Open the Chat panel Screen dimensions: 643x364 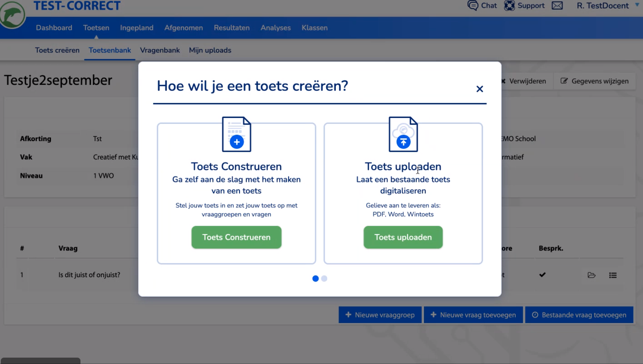[x=482, y=6]
